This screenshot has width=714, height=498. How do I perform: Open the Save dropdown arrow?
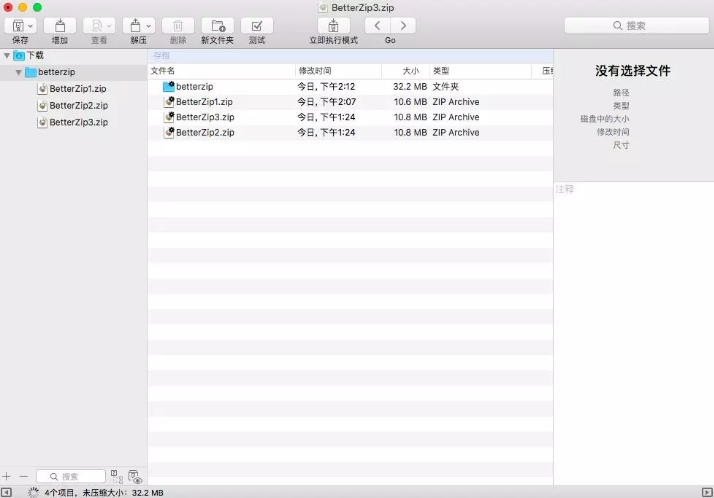click(x=31, y=26)
